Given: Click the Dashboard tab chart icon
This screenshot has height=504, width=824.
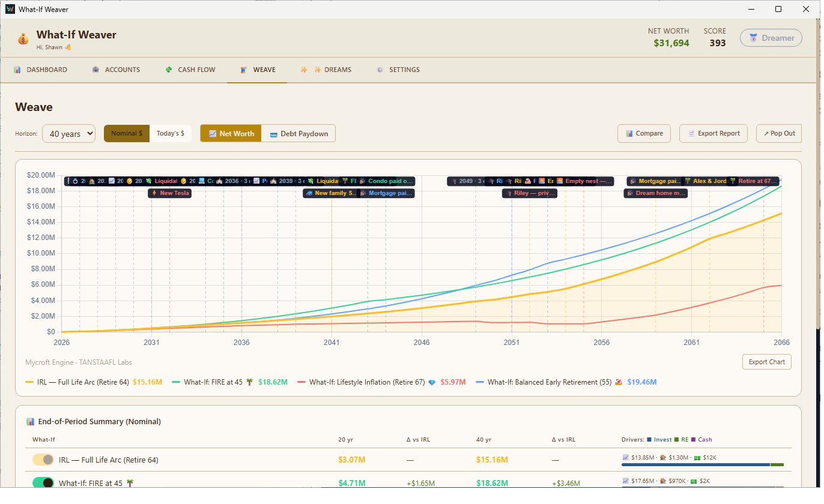Looking at the screenshot, I should [17, 70].
